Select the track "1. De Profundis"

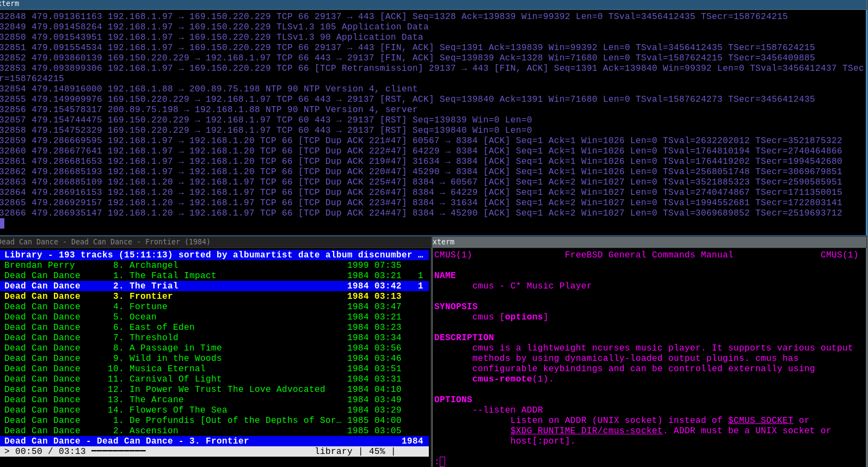point(214,420)
